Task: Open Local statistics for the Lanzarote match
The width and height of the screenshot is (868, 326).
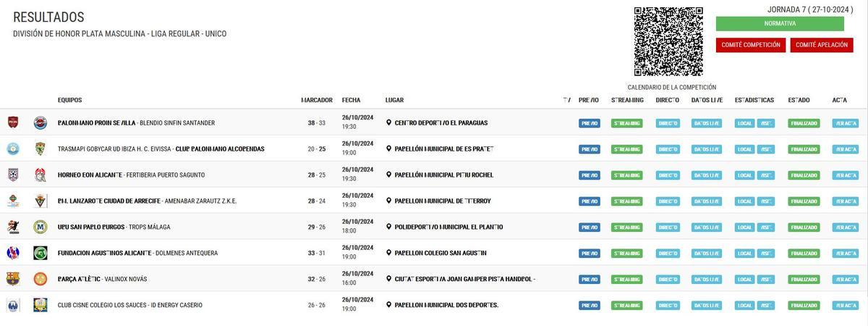Action: click(x=744, y=201)
